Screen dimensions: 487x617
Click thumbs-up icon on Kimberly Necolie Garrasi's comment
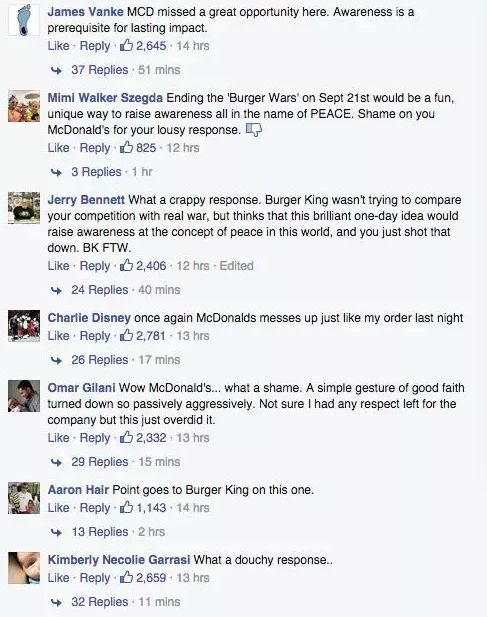point(126,577)
